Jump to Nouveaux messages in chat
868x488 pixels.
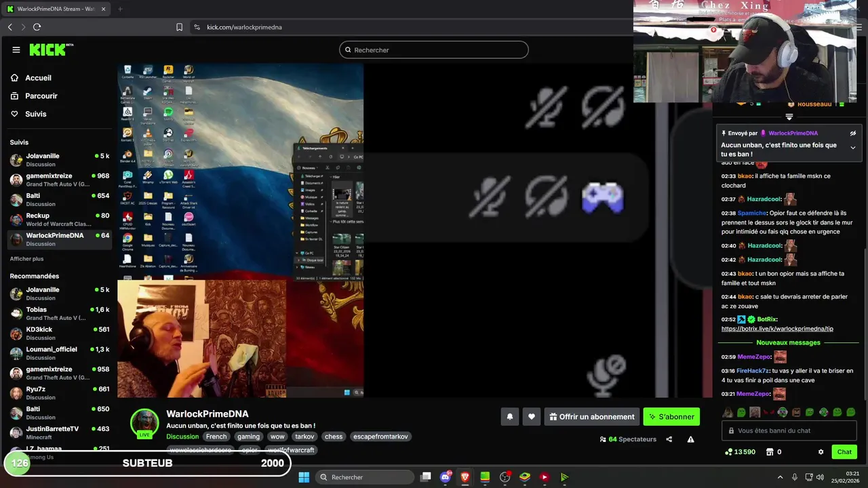pos(788,342)
